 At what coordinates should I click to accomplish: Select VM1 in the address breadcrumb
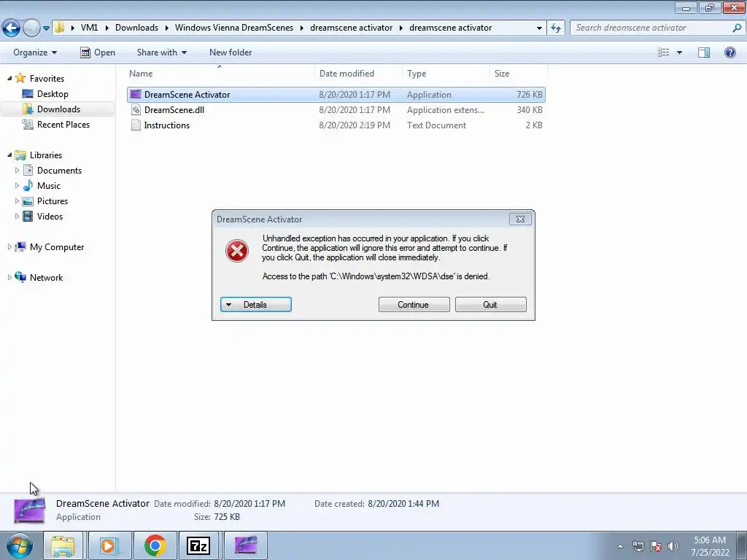coord(89,28)
